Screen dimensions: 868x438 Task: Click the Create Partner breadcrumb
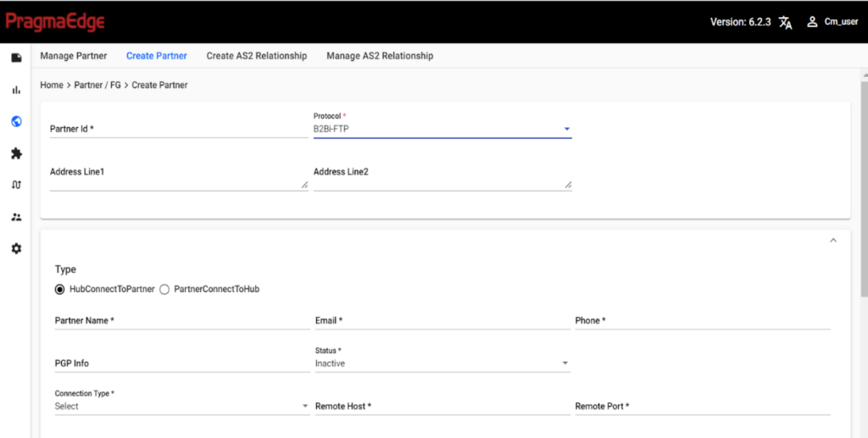159,86
